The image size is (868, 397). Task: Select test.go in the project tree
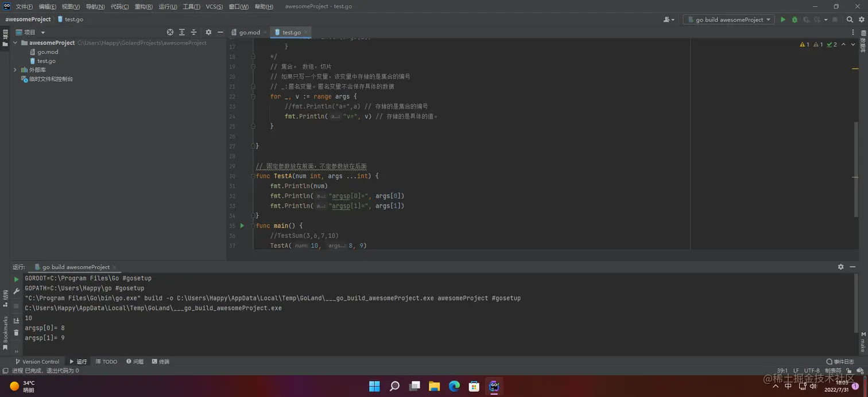point(46,61)
